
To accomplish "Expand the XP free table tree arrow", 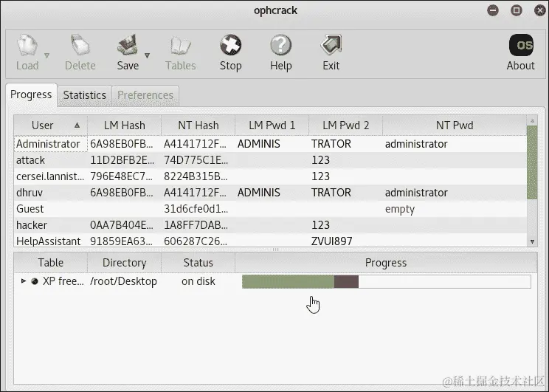I will coord(24,281).
